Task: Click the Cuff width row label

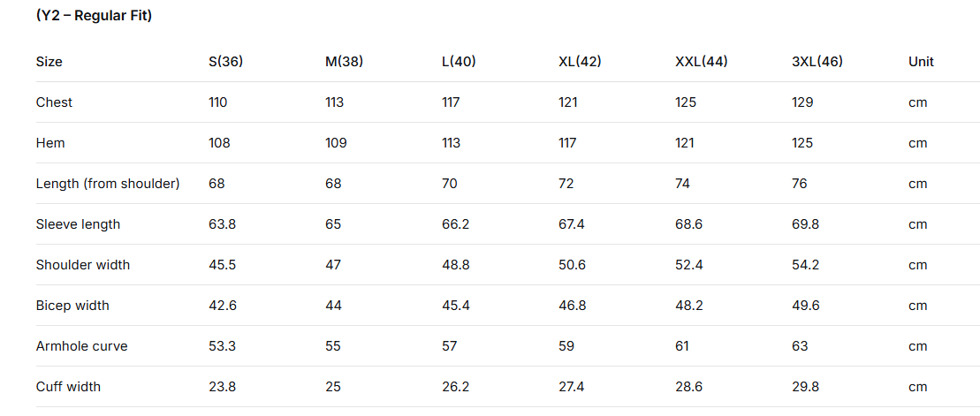Action: (68, 387)
